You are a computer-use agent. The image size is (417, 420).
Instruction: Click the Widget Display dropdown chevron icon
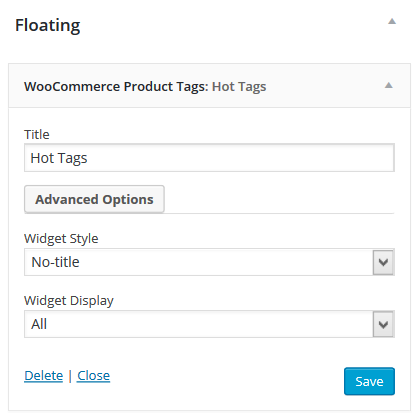[383, 324]
